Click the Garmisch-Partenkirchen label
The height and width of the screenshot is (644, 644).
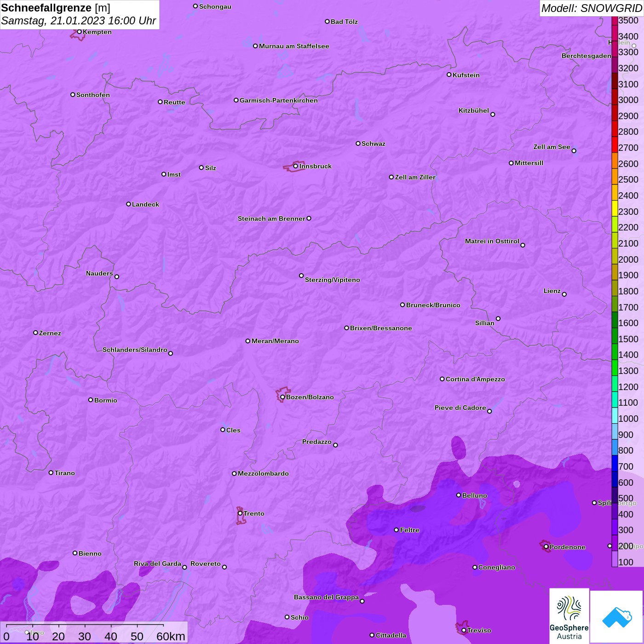[279, 100]
